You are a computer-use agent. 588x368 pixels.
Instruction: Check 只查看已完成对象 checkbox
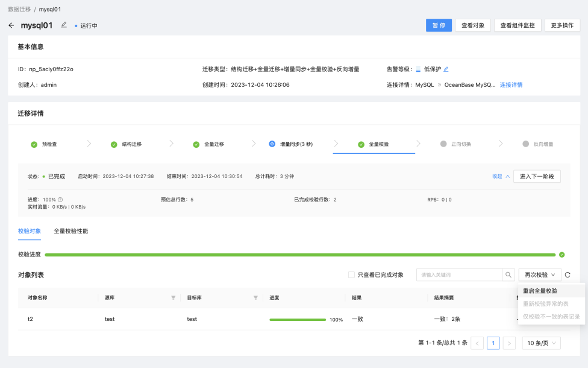[351, 275]
